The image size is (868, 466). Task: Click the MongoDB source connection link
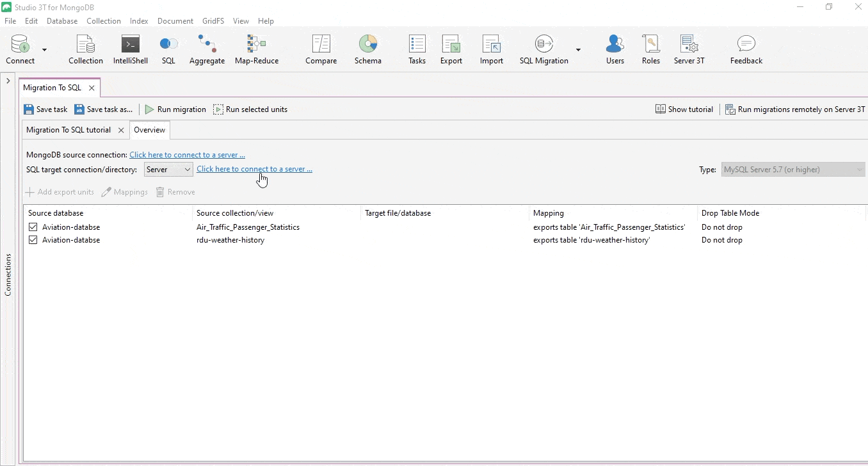point(187,155)
